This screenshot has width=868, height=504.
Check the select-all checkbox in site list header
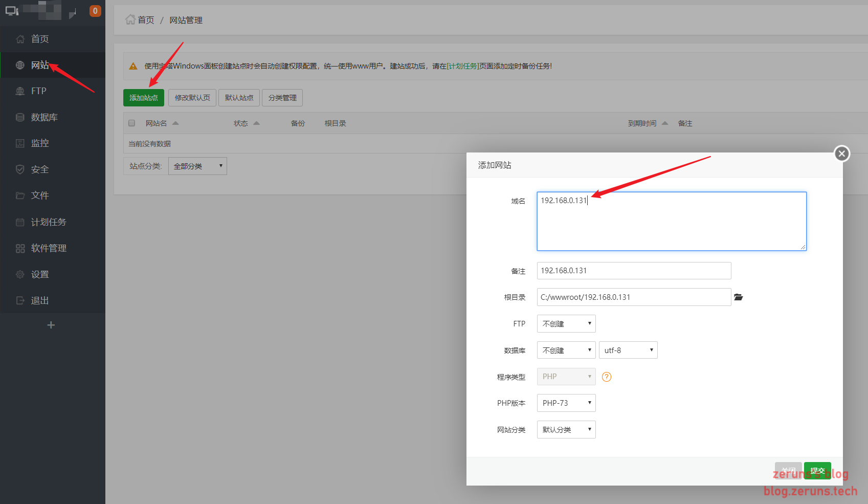[x=131, y=123]
